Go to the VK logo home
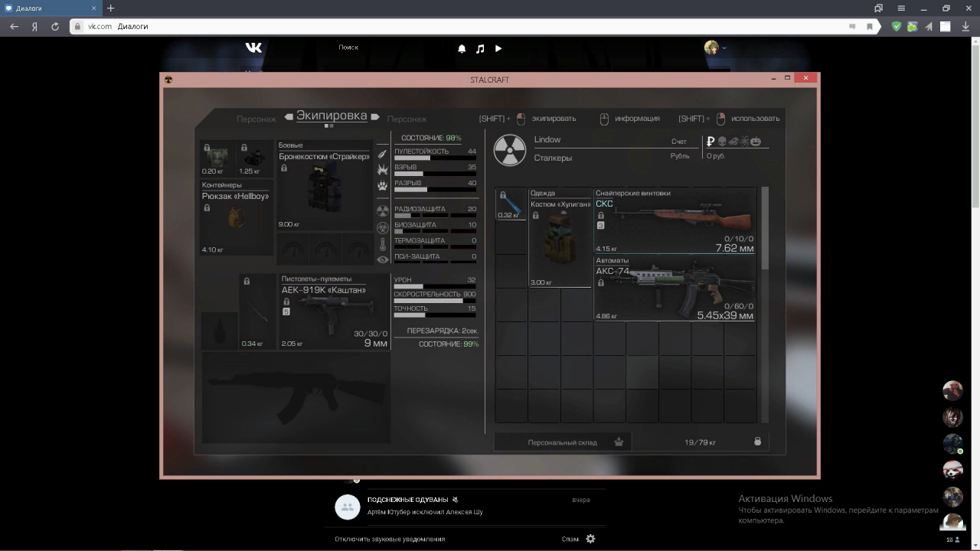The width and height of the screenshot is (980, 551). [x=253, y=47]
